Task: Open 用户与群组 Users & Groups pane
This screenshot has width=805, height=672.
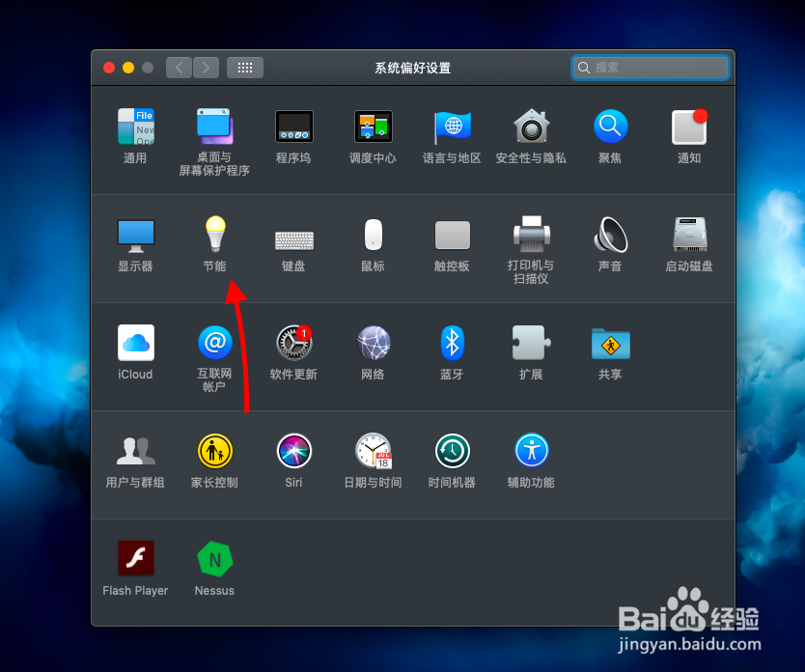Action: [x=135, y=451]
